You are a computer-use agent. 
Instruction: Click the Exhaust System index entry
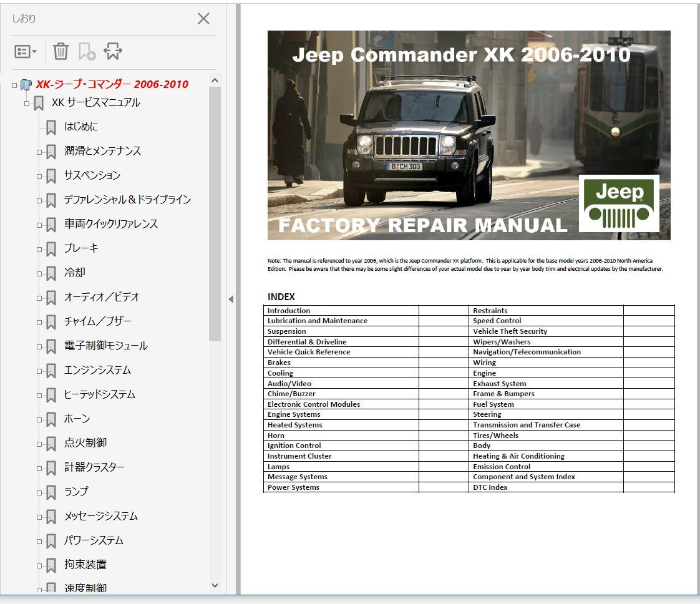click(500, 384)
